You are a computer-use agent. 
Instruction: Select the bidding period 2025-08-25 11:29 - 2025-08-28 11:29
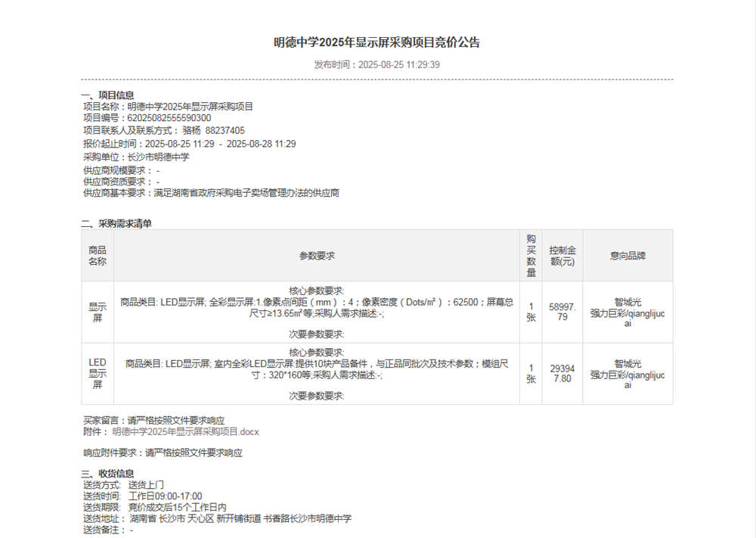click(220, 144)
